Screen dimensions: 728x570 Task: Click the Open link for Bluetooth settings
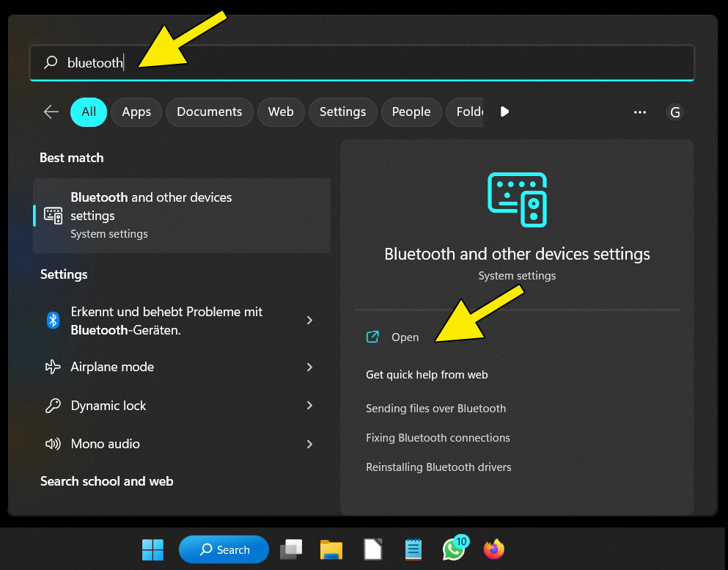click(405, 337)
